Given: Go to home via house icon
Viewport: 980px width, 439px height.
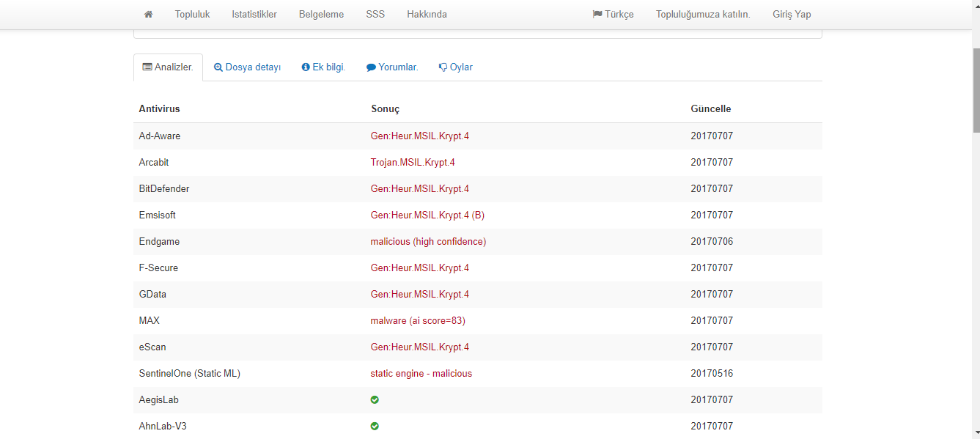Looking at the screenshot, I should pos(149,15).
